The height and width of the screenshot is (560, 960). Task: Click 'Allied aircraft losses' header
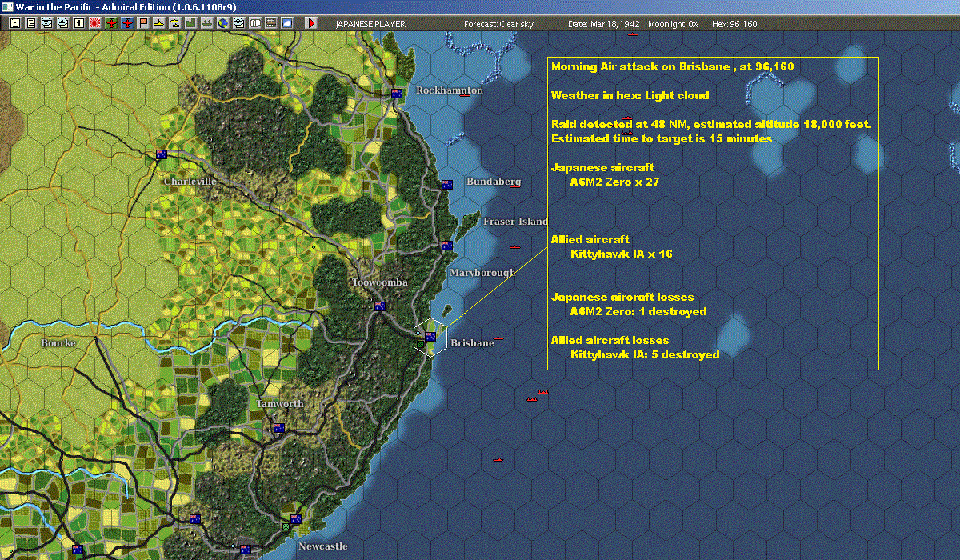point(610,340)
